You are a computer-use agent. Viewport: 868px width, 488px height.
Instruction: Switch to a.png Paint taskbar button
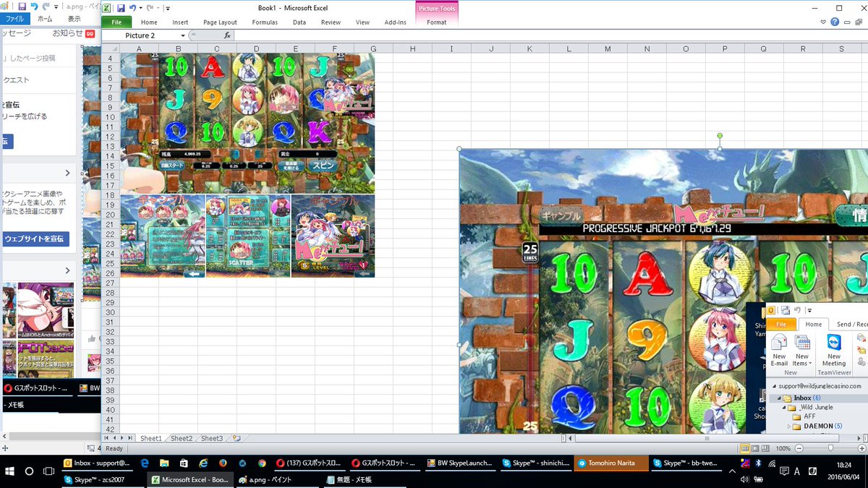click(277, 479)
